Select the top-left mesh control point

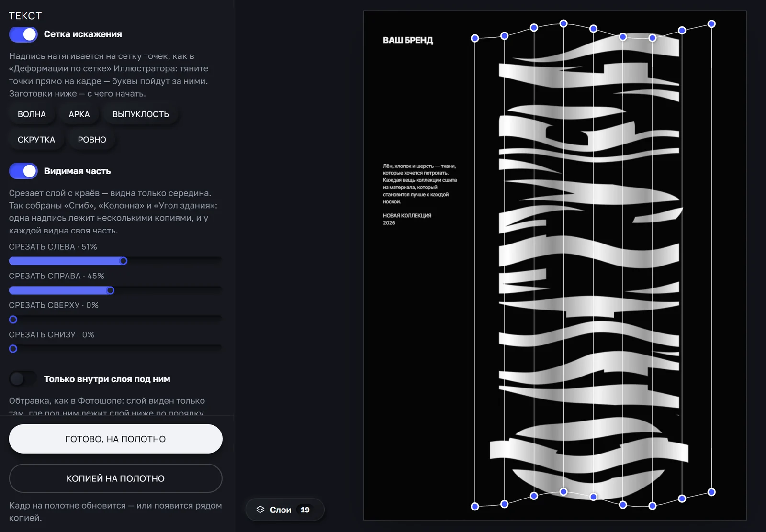pyautogui.click(x=475, y=38)
